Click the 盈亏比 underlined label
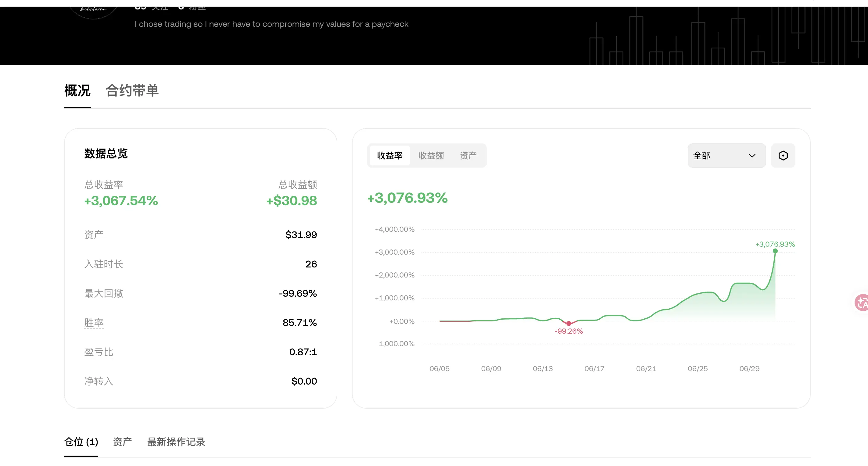 tap(99, 352)
